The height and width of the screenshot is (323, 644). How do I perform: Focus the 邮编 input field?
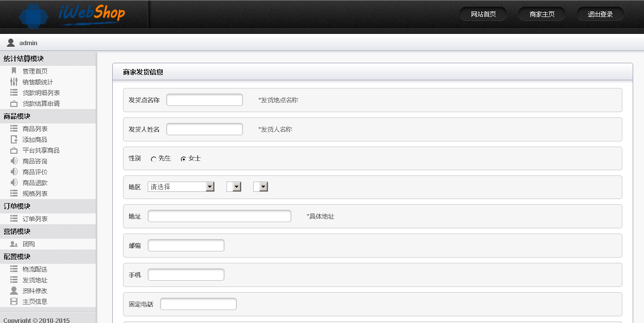click(186, 245)
